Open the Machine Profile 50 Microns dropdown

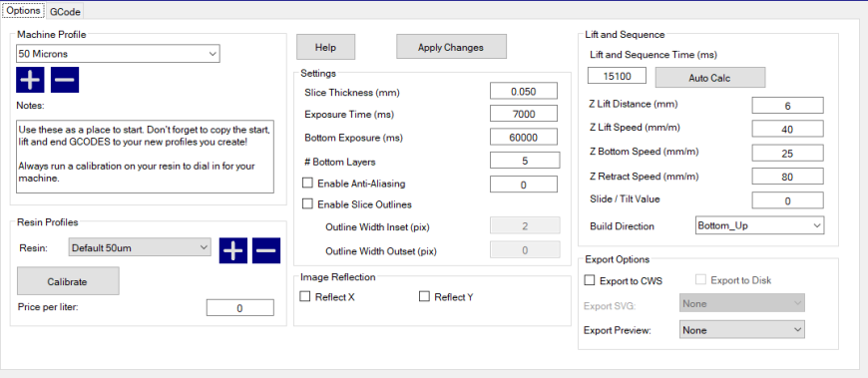(118, 54)
